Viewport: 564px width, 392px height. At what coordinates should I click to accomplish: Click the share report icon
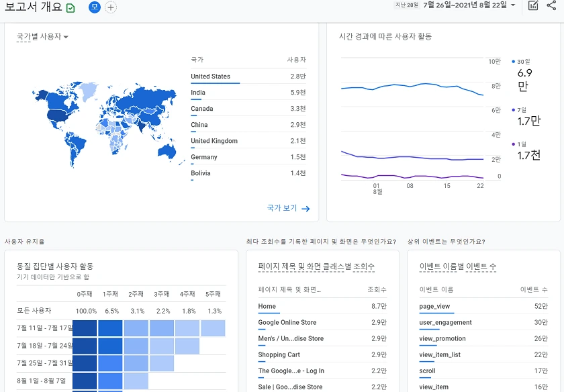coord(551,5)
